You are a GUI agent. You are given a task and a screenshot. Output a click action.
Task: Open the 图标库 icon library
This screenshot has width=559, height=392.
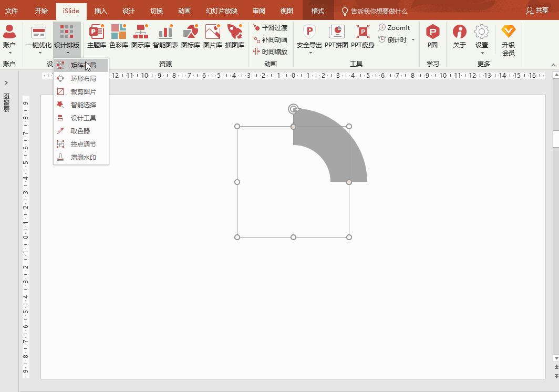pyautogui.click(x=191, y=36)
